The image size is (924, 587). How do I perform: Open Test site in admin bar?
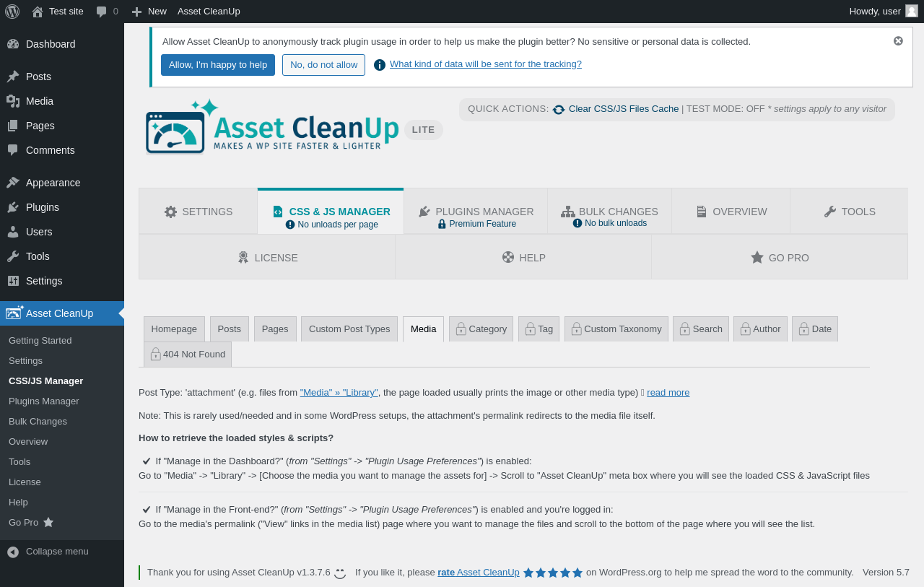coord(58,11)
